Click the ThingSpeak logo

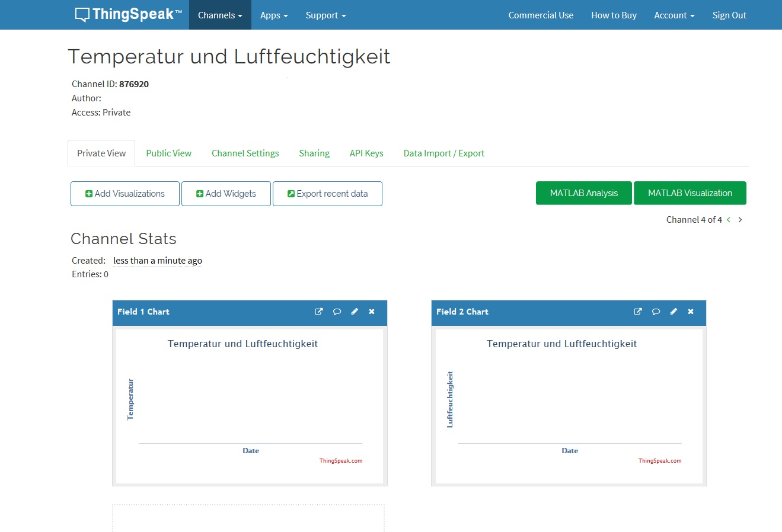(128, 15)
